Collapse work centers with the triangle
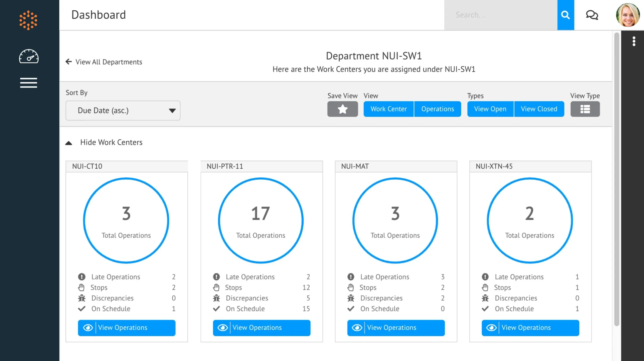Screen dimensions: 644x361 pos(68,143)
